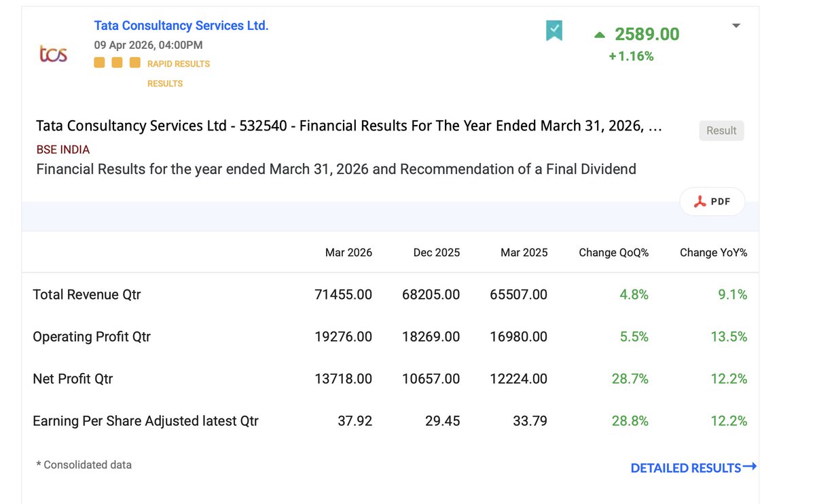This screenshot has width=815, height=504.
Task: Click the Total Revenue Qtr row label
Action: coord(87,295)
